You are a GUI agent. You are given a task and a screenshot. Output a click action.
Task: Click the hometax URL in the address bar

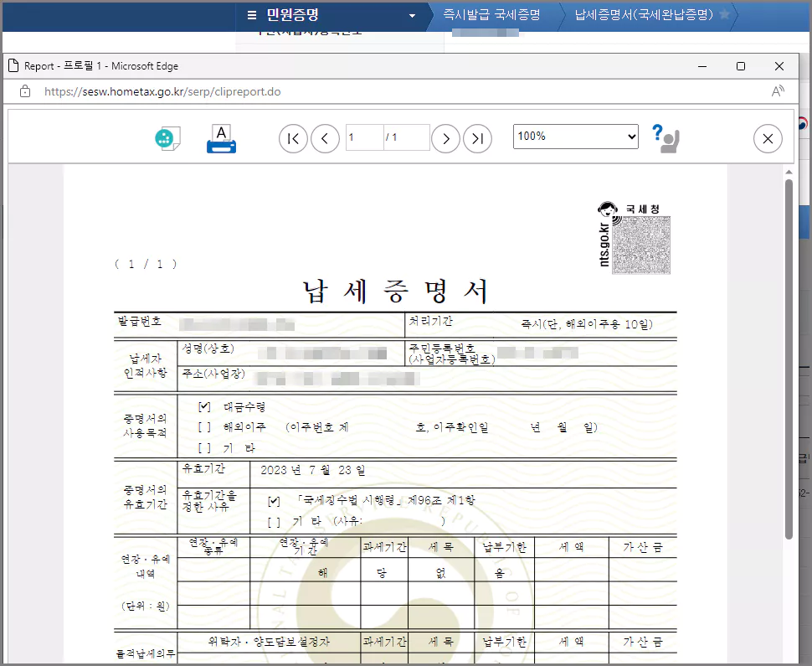coord(162,92)
